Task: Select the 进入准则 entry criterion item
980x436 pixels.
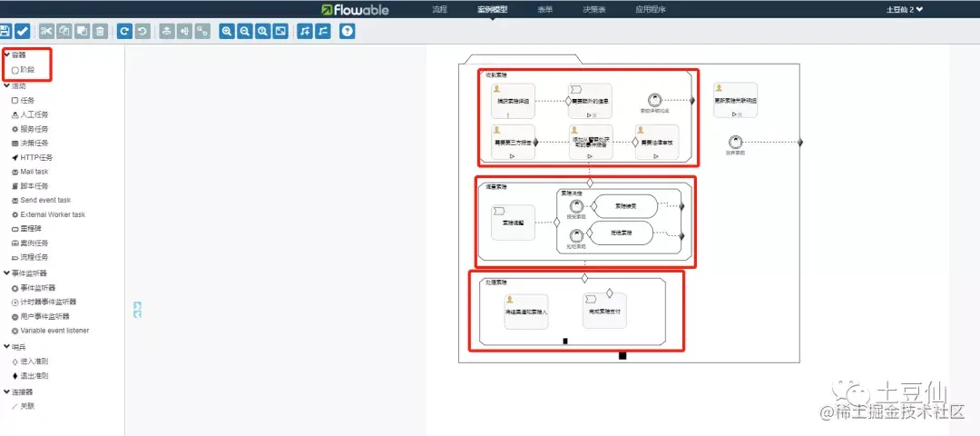Action: [30, 362]
